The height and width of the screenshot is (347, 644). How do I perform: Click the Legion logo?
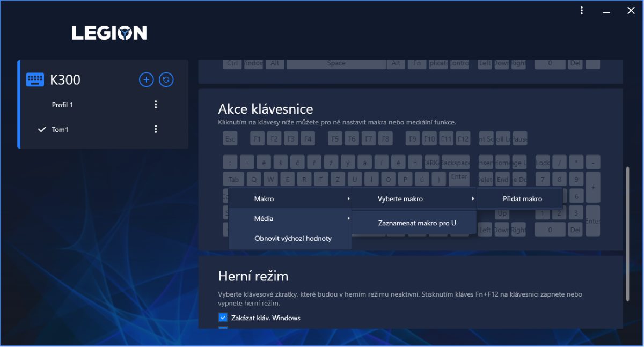tap(109, 33)
